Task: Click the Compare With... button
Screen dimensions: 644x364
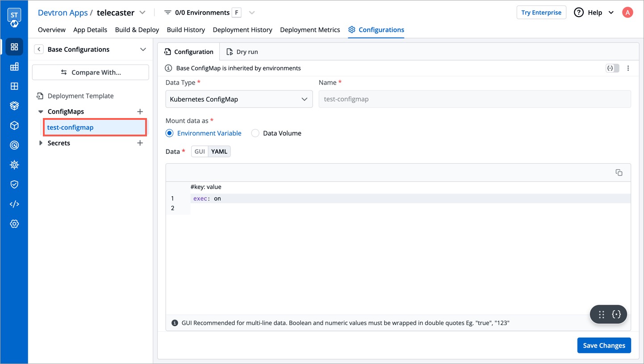Action: click(x=91, y=72)
